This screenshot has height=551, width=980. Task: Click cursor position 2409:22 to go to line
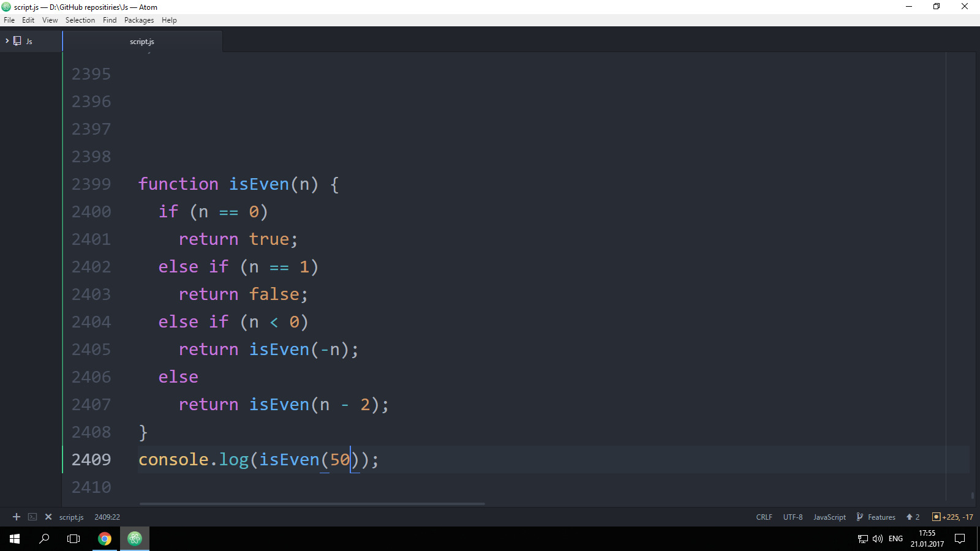click(107, 517)
